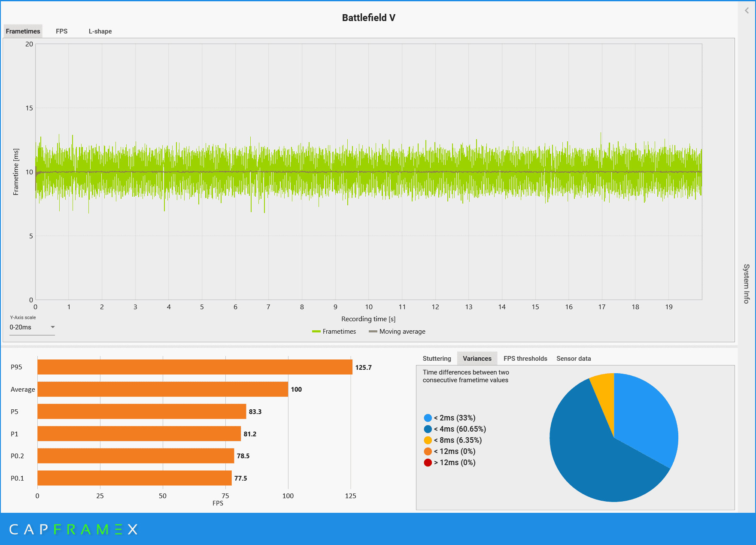Toggle the Moving average legend entry
The width and height of the screenshot is (756, 545).
pyautogui.click(x=397, y=332)
